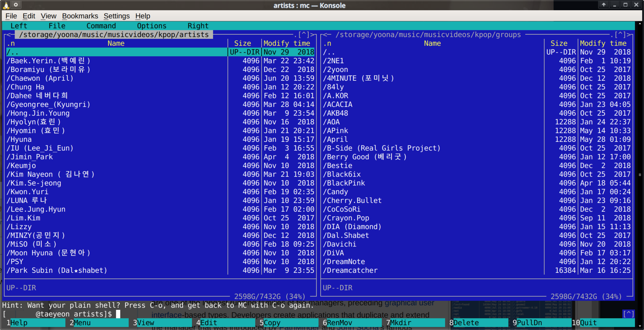Select the /Kwon.Yuri directory

(27, 192)
